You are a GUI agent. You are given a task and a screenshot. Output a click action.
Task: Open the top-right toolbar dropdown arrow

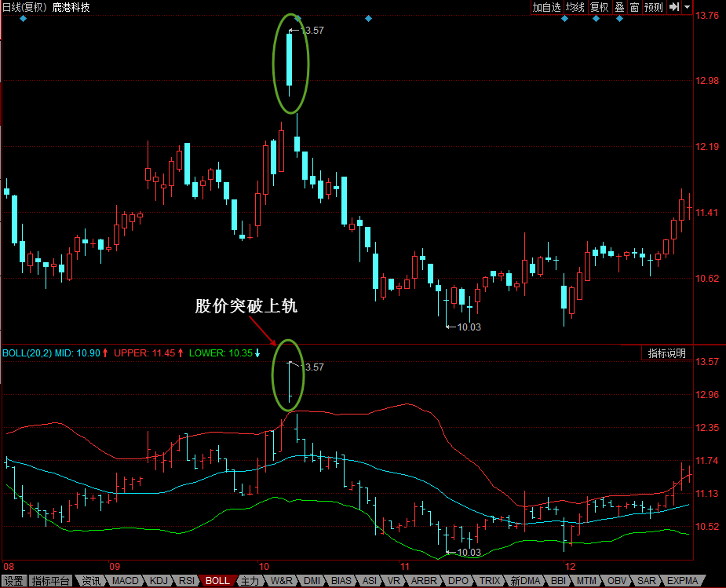pyautogui.click(x=687, y=7)
